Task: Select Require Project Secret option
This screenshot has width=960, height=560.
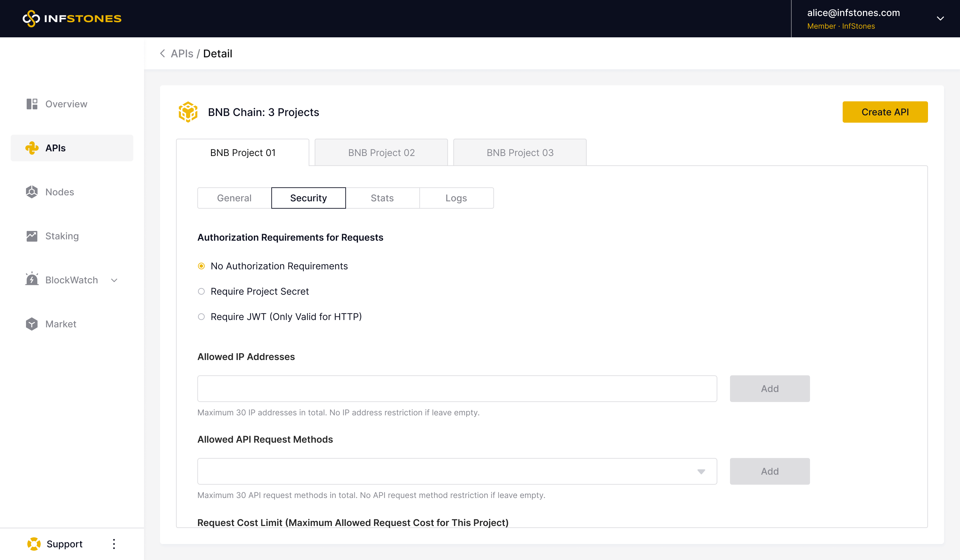Action: pyautogui.click(x=201, y=291)
